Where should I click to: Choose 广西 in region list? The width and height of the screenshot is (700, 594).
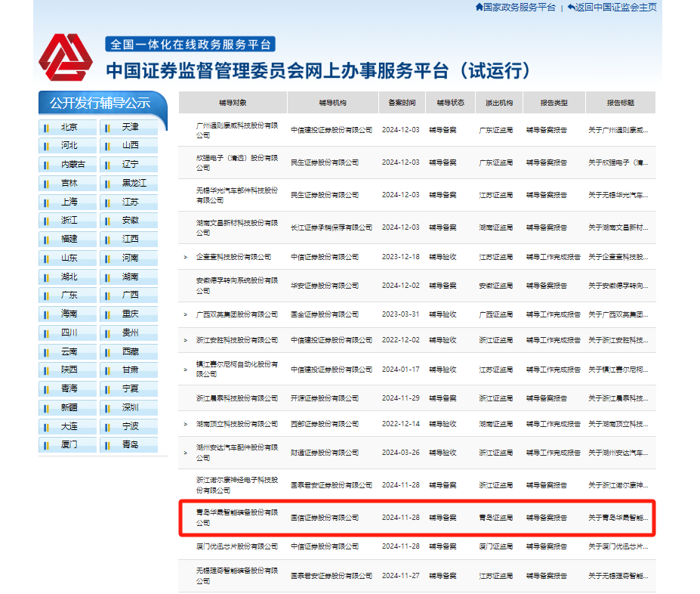[x=129, y=295]
